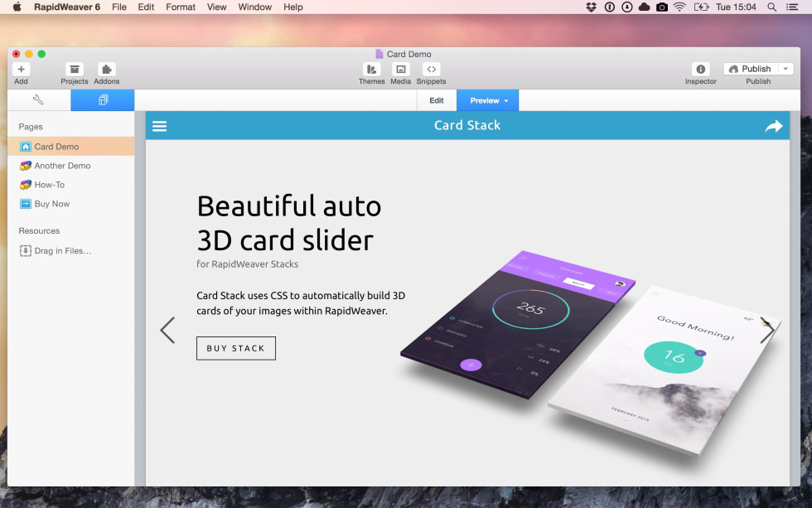Select the Another Demo page
The image size is (812, 508).
[71, 166]
